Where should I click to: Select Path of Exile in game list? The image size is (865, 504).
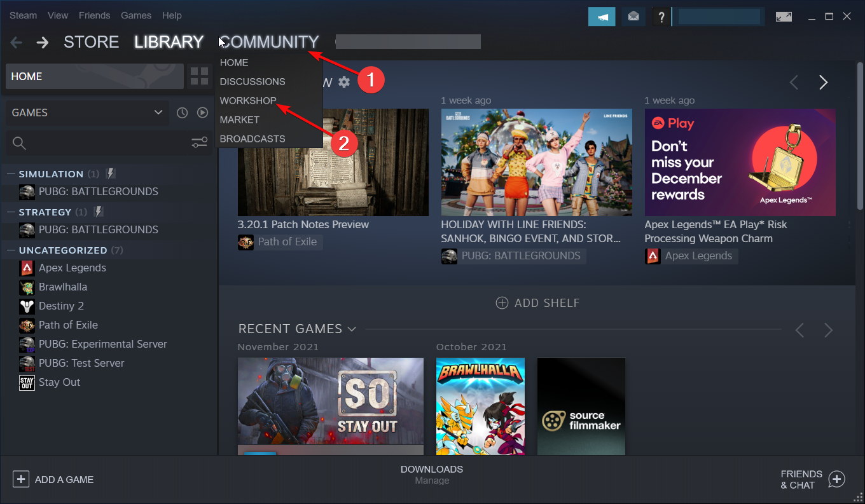point(68,325)
